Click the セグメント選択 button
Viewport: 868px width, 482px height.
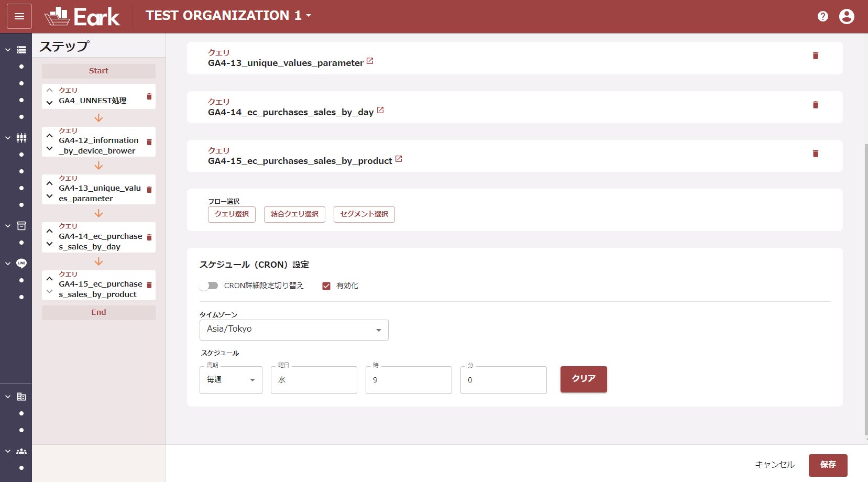click(x=364, y=214)
